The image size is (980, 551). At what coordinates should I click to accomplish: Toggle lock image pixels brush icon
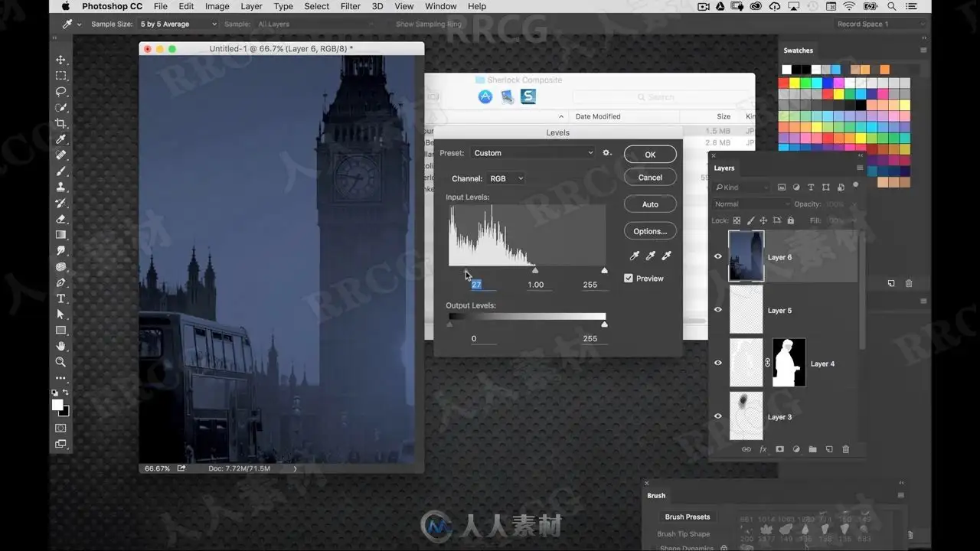(x=750, y=220)
